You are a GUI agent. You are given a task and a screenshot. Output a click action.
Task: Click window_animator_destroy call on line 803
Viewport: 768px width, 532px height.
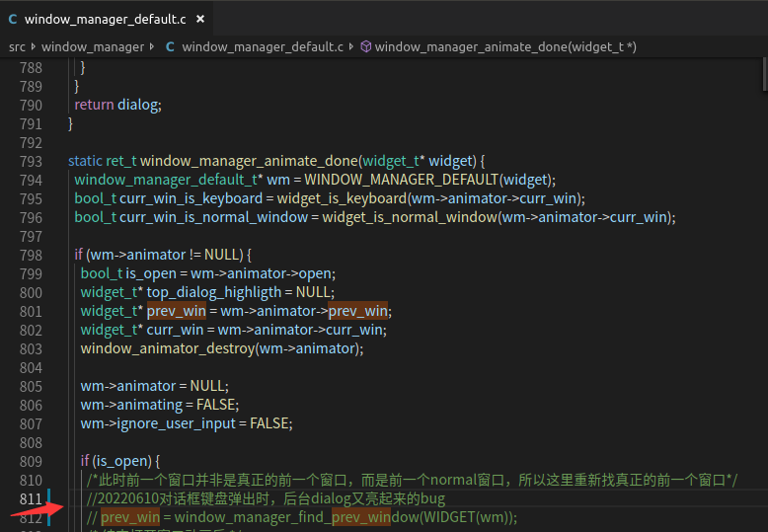(x=220, y=348)
